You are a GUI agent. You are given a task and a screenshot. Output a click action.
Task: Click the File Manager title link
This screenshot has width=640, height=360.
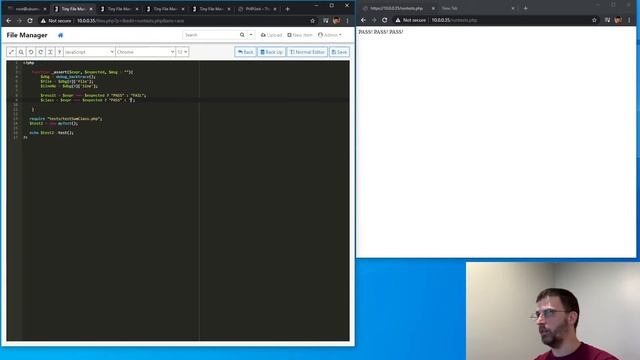(x=27, y=35)
